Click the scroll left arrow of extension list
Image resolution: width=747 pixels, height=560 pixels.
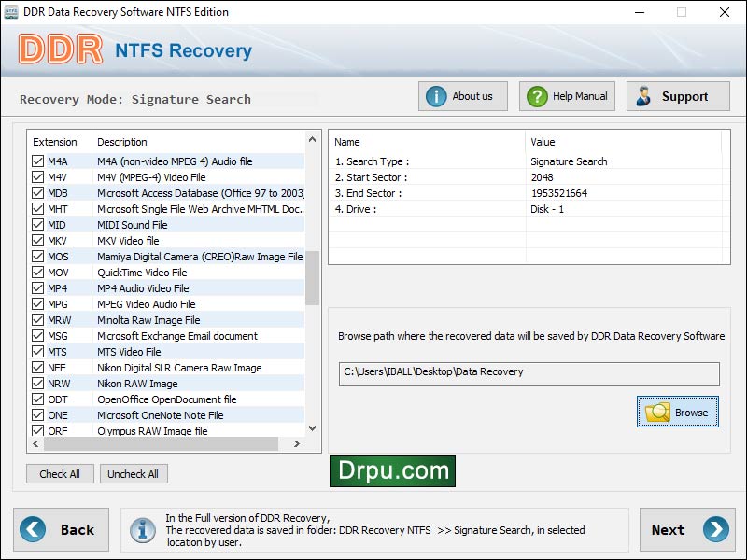35,444
